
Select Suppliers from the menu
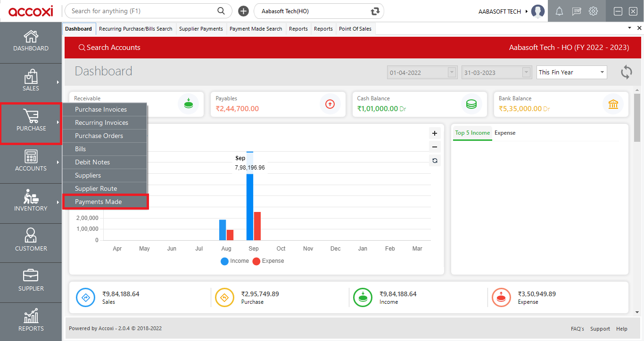click(105, 175)
